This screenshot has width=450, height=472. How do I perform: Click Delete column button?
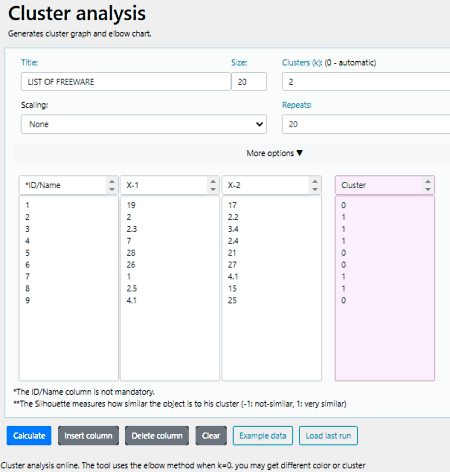157,435
